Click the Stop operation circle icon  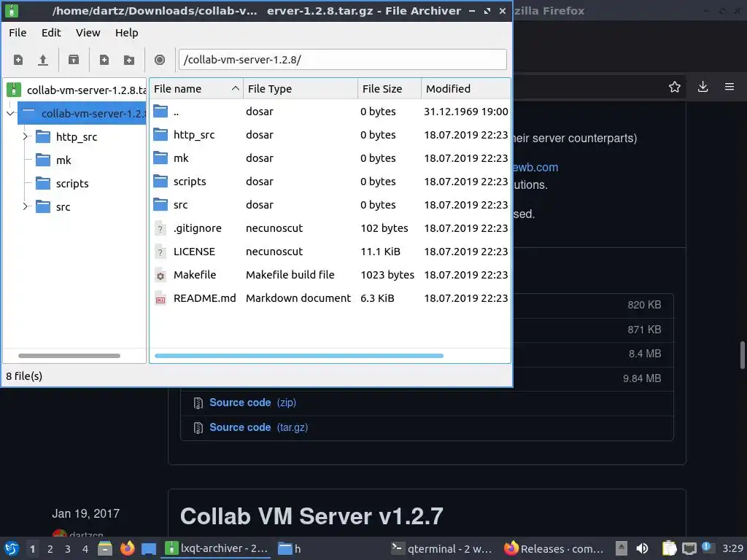160,60
